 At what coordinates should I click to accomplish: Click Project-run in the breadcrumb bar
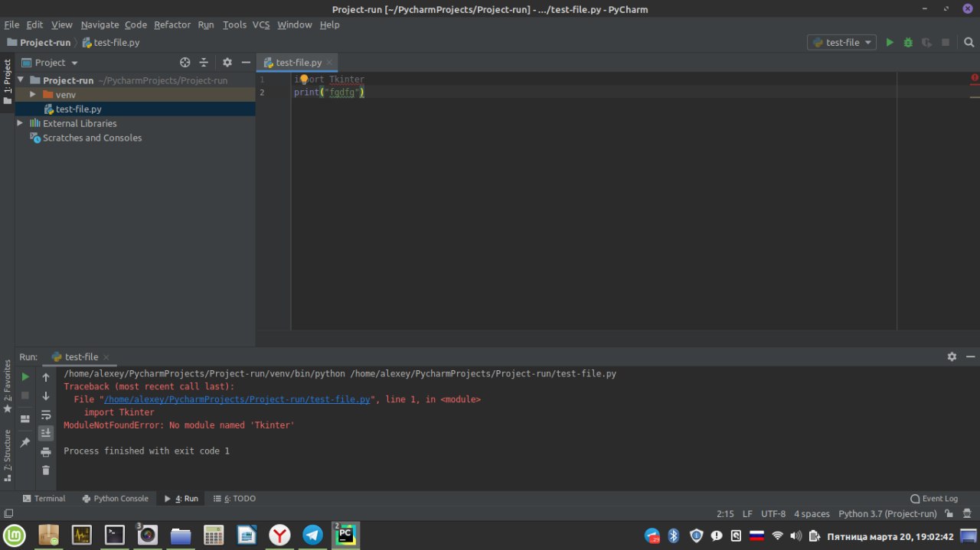click(x=38, y=43)
